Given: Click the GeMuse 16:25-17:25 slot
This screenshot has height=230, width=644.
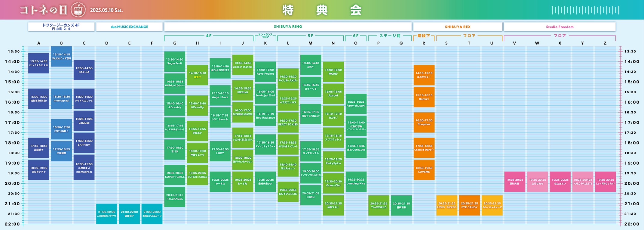Looking at the screenshot, I should [x=84, y=121].
